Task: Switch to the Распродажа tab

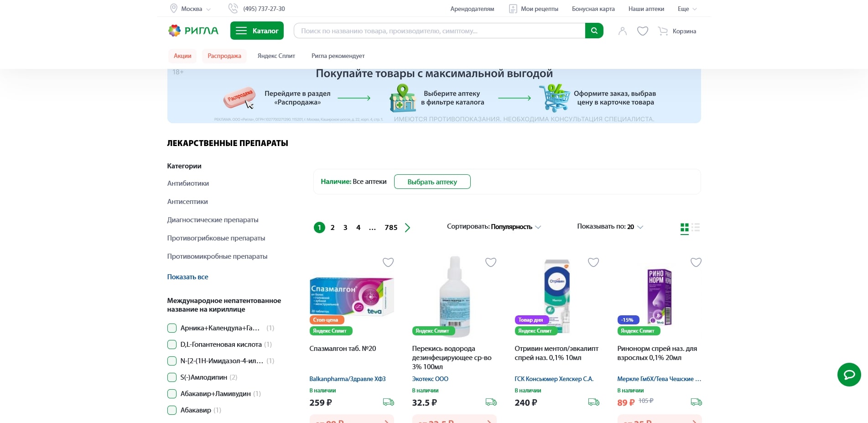Action: (x=224, y=56)
